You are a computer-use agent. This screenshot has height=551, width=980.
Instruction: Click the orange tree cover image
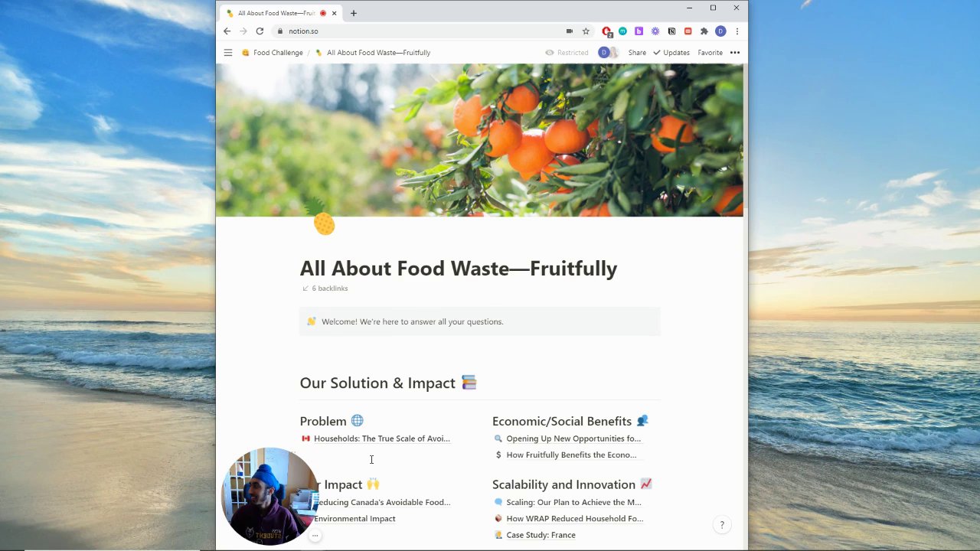(479, 140)
